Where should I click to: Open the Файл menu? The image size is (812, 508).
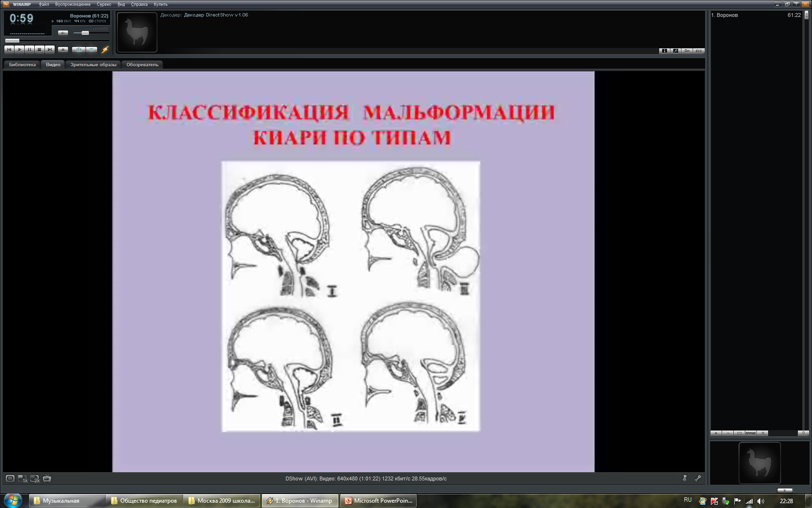pos(44,4)
